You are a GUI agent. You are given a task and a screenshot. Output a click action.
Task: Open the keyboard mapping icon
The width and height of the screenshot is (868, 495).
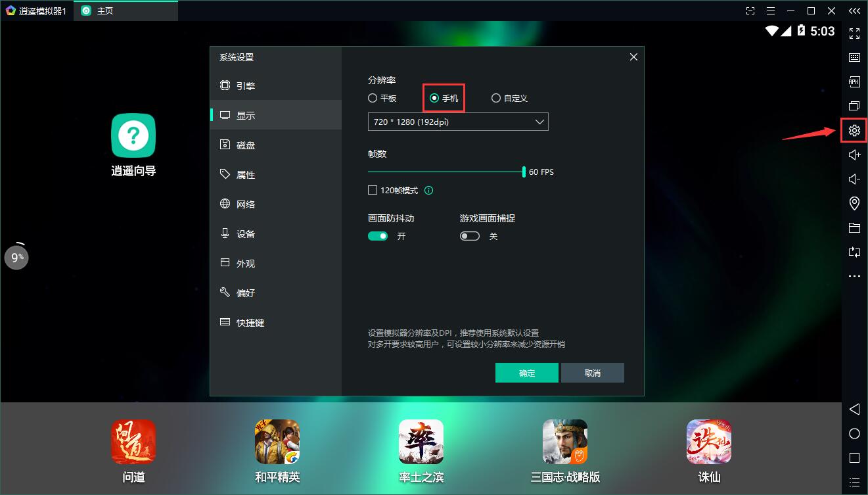click(854, 57)
